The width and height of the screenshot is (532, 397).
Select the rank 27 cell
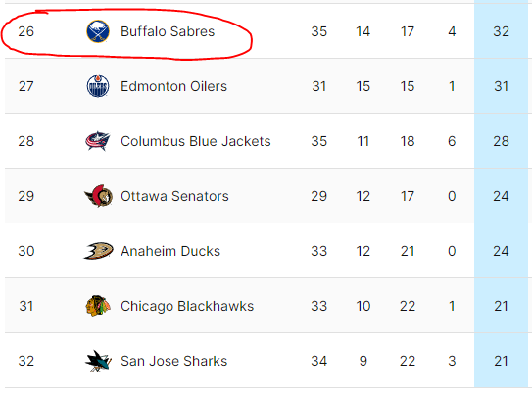click(26, 86)
